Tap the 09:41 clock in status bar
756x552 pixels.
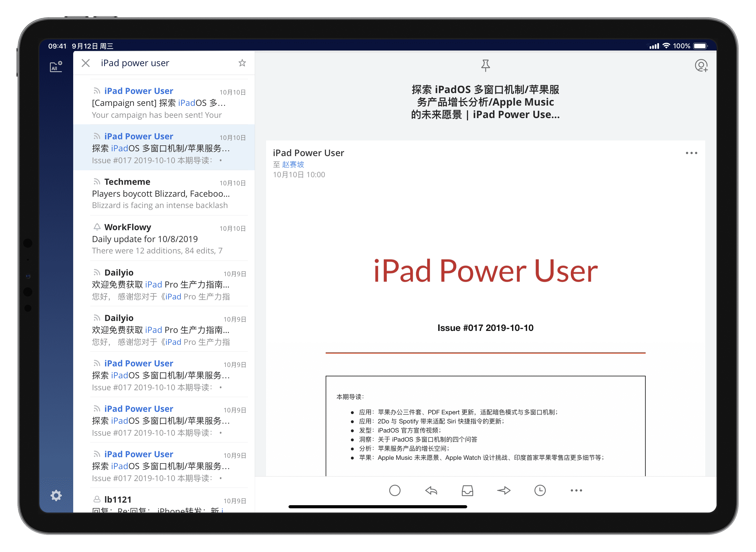point(57,46)
